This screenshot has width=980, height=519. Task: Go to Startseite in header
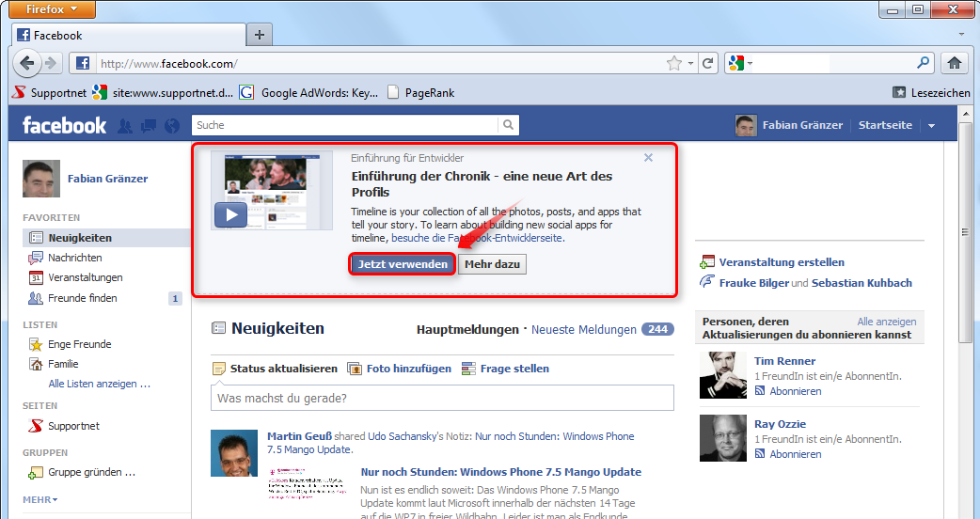tap(885, 125)
